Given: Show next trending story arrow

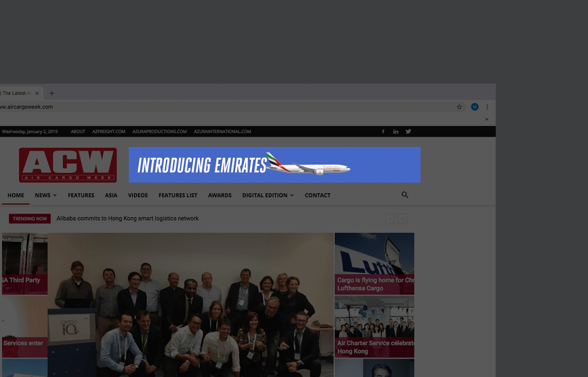Looking at the screenshot, I should pos(402,219).
